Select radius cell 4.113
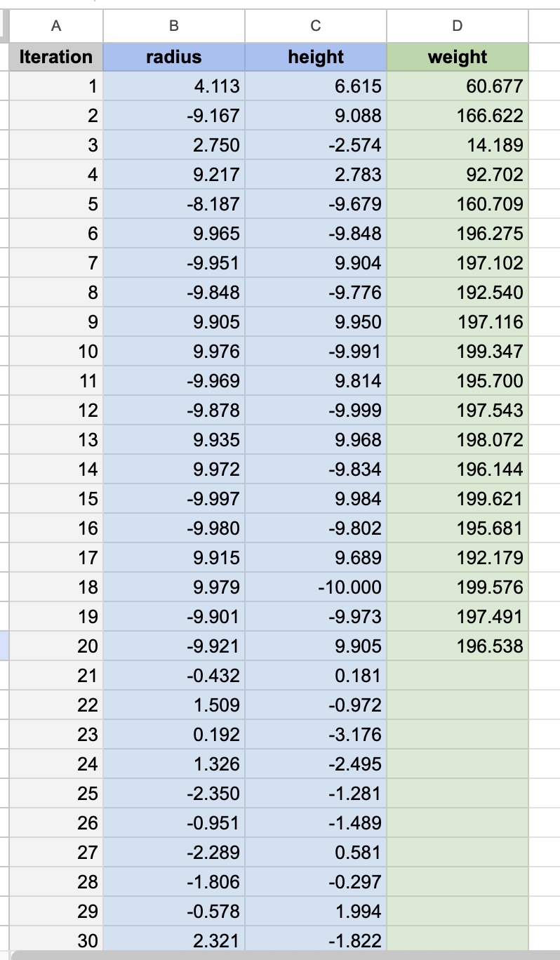Image resolution: width=560 pixels, height=960 pixels. pos(174,86)
